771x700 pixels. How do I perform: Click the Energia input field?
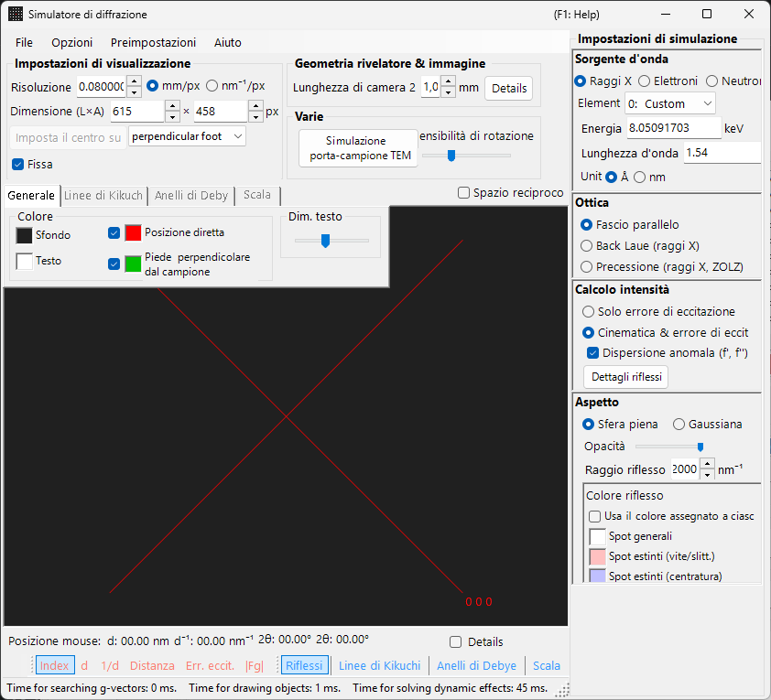674,128
